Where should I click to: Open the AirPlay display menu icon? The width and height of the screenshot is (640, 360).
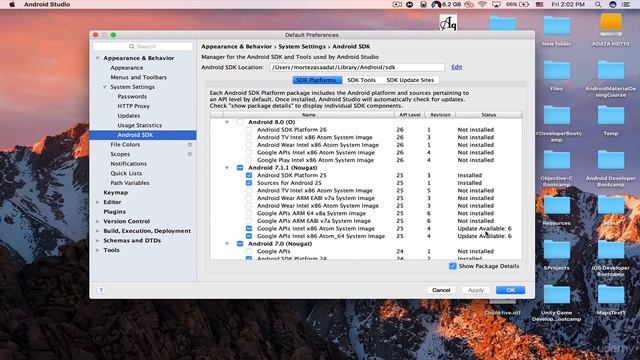tap(496, 4)
